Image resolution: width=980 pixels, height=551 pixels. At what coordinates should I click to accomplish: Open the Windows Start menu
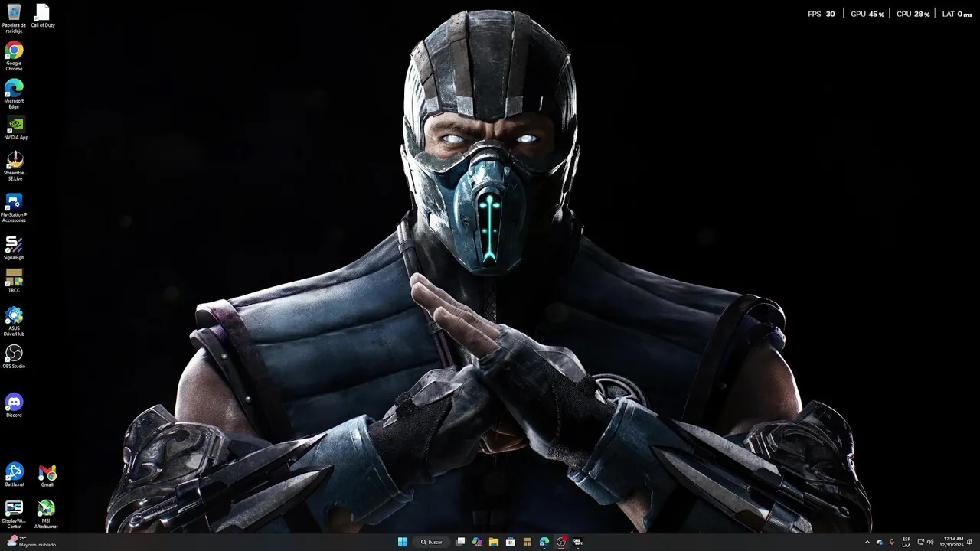pos(403,542)
